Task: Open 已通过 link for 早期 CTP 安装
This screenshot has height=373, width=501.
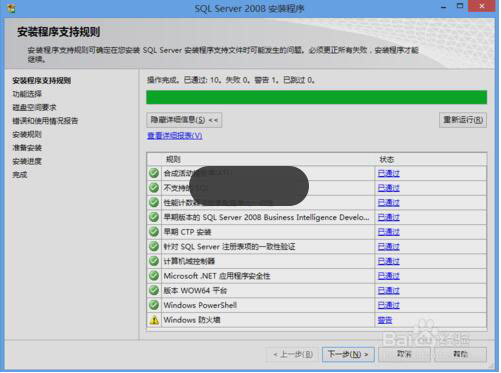Action: pyautogui.click(x=388, y=232)
